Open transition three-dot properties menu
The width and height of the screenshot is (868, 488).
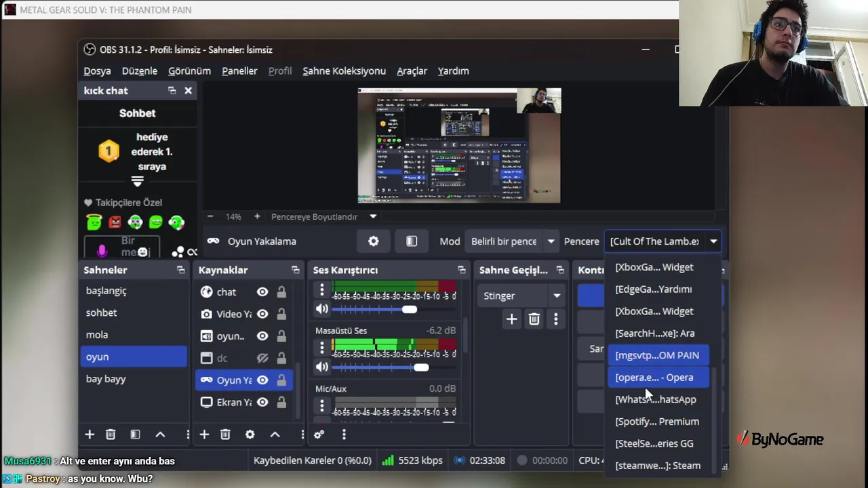tap(556, 319)
